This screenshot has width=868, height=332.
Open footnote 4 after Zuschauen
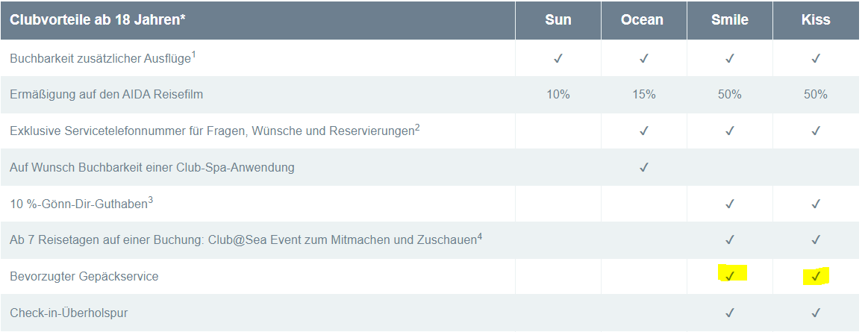click(480, 236)
